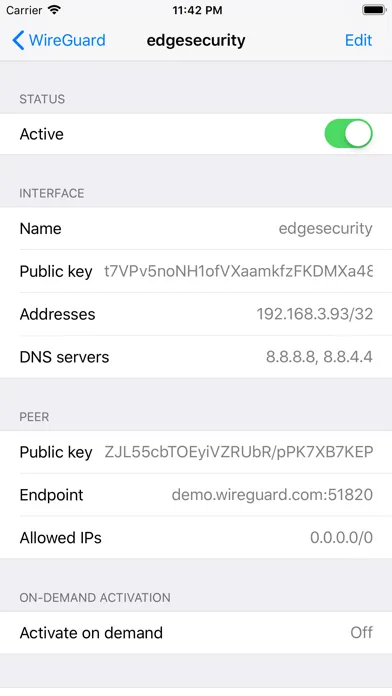
Task: Open the Edit screen for this tunnel
Action: [358, 40]
